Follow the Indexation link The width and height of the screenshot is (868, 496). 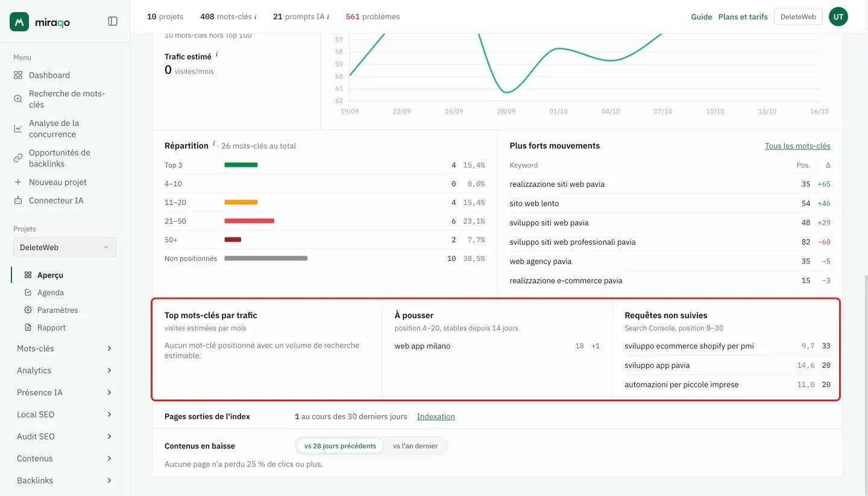(x=436, y=416)
